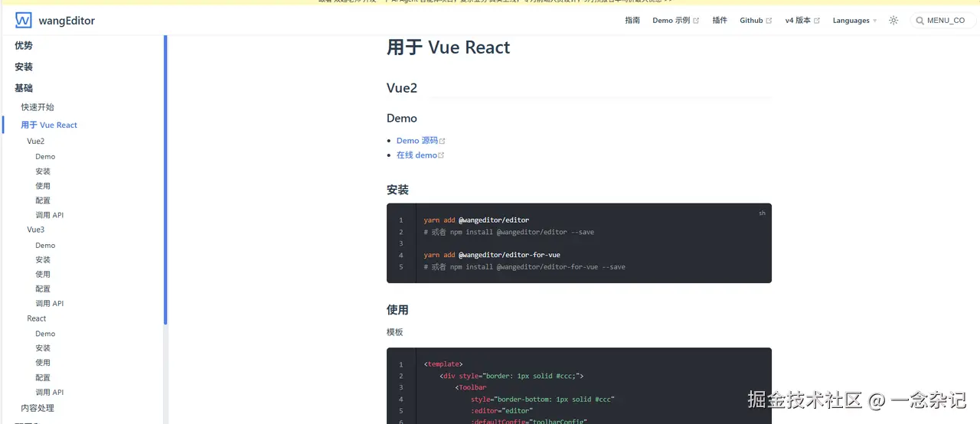The width and height of the screenshot is (980, 424).
Task: Click the search magnifier icon in the header
Action: point(920,21)
